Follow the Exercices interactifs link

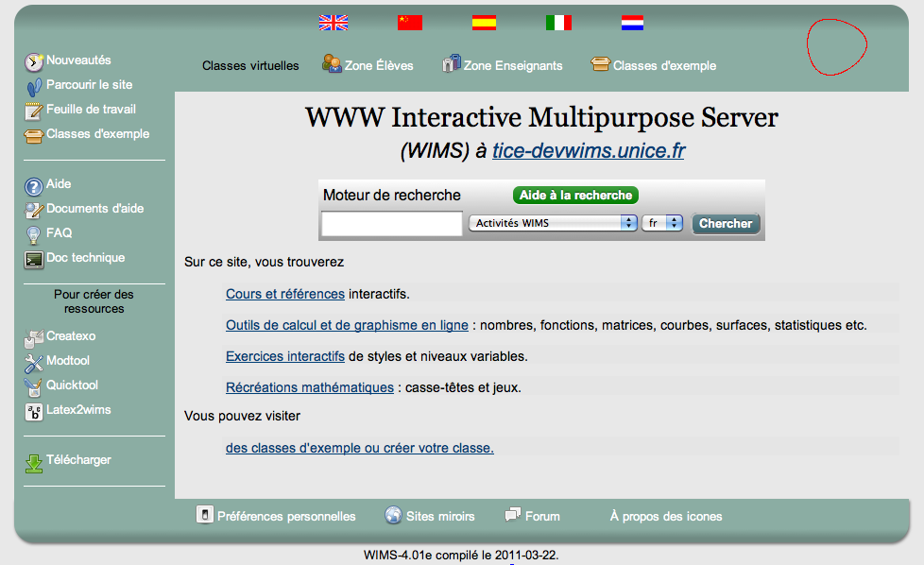point(284,356)
